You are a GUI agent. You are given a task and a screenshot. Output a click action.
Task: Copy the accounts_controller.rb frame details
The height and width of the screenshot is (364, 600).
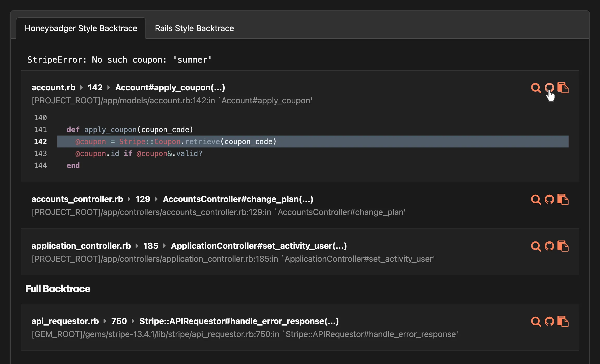(563, 199)
